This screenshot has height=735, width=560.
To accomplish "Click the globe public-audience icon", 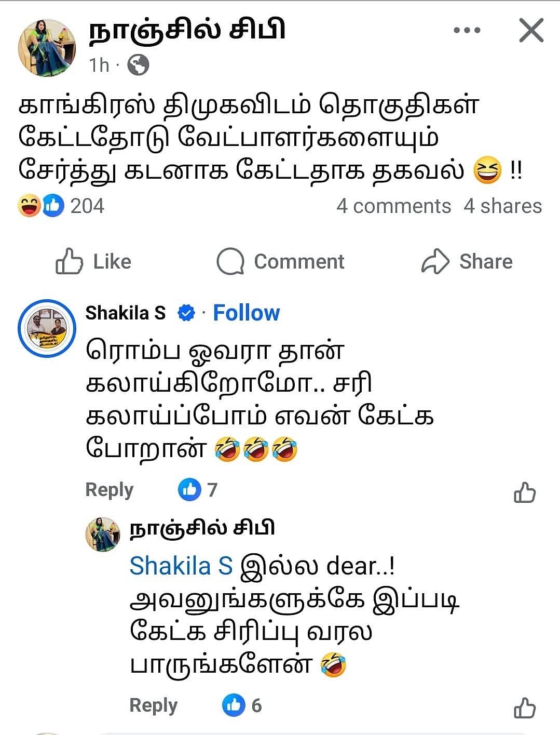I will click(x=138, y=65).
